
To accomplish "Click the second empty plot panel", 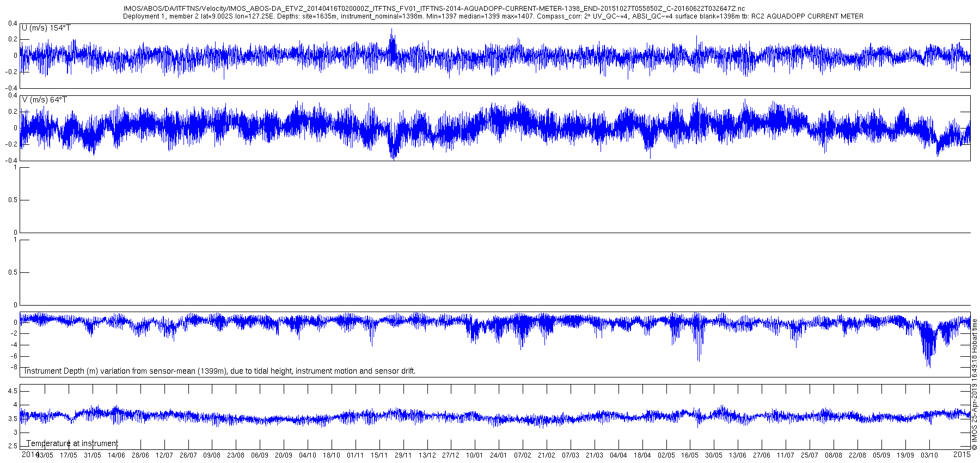I will tap(495, 272).
